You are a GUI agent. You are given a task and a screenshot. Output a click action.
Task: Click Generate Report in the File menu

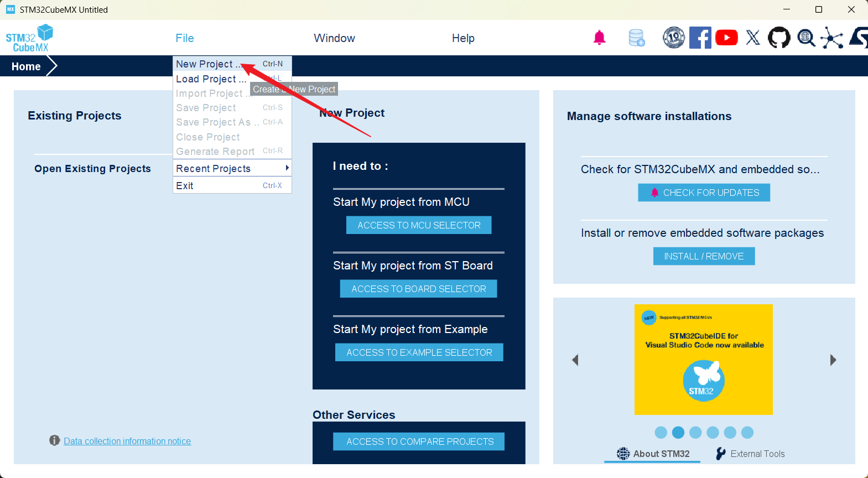(232, 152)
